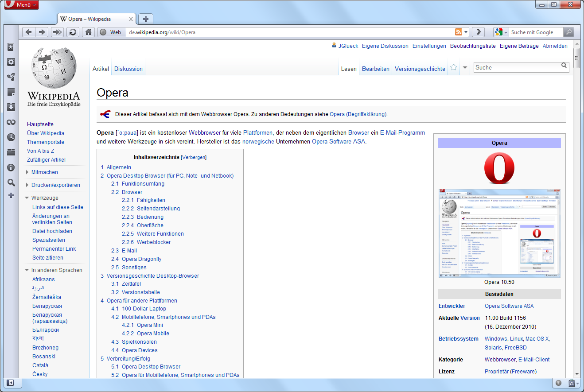Click the Fast Forward button
This screenshot has width=584, height=392.
[x=57, y=32]
